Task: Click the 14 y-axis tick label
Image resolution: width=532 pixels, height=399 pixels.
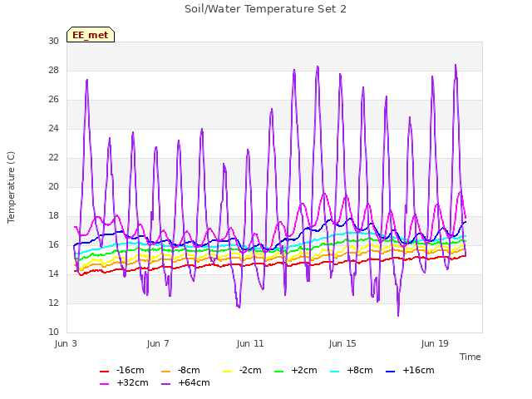Action: (53, 273)
